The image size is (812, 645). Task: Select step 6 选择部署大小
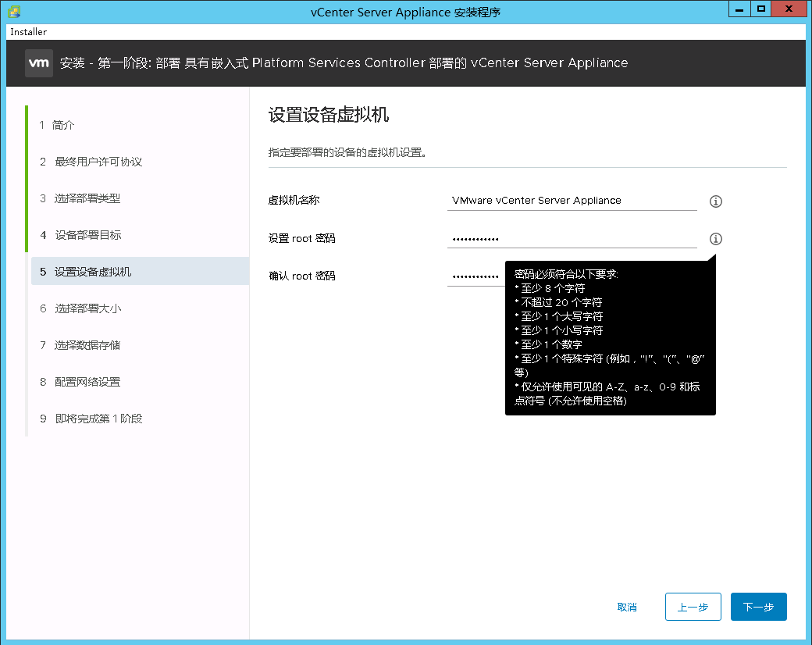tap(80, 308)
